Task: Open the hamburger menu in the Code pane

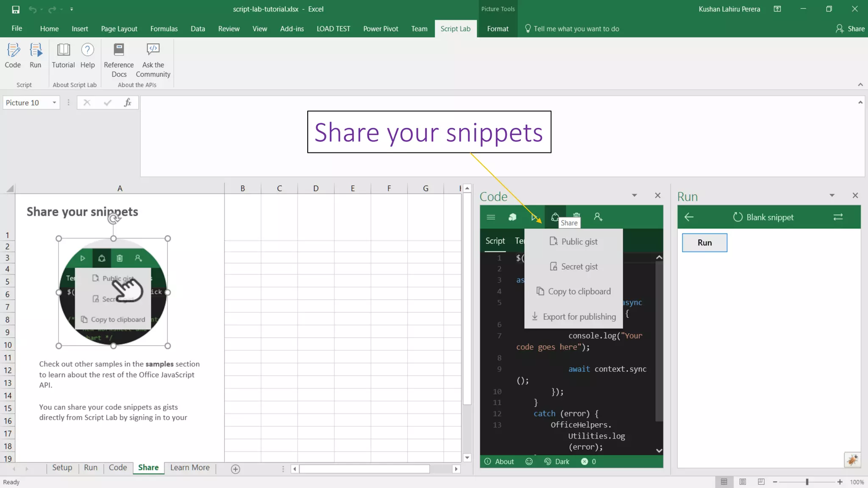Action: pyautogui.click(x=491, y=217)
